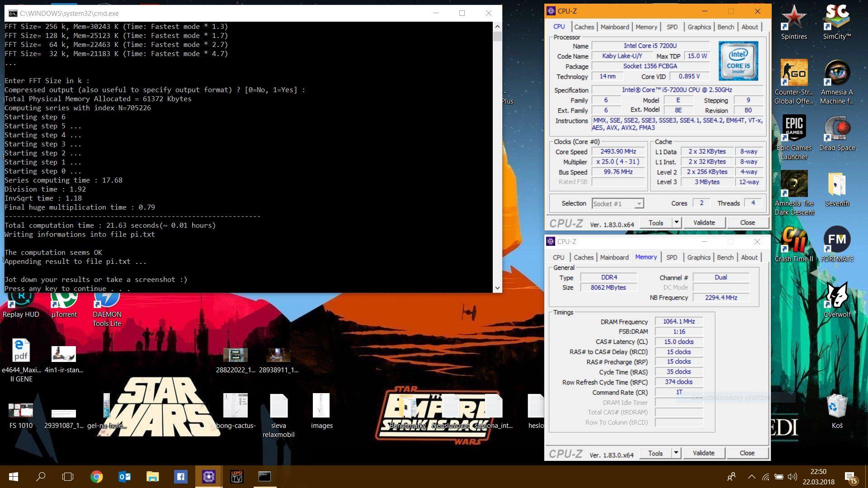Open the sleva relaxmobil file
The width and height of the screenshot is (868, 488).
point(278,416)
